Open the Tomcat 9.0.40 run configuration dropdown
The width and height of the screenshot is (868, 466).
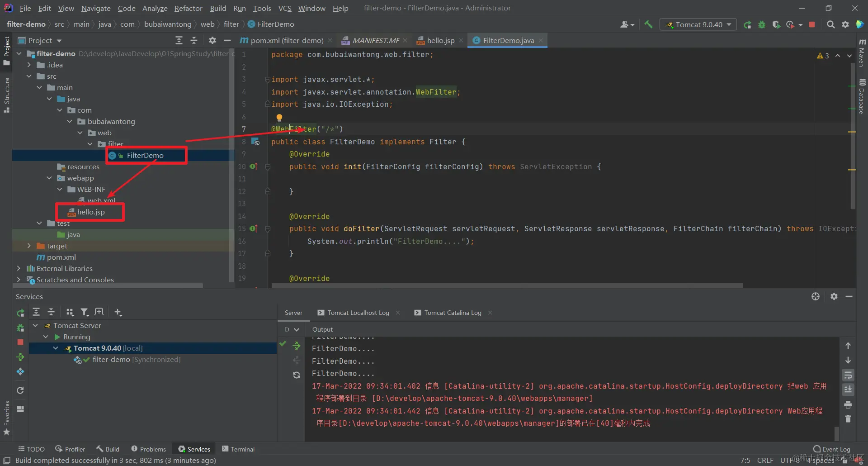(x=698, y=24)
